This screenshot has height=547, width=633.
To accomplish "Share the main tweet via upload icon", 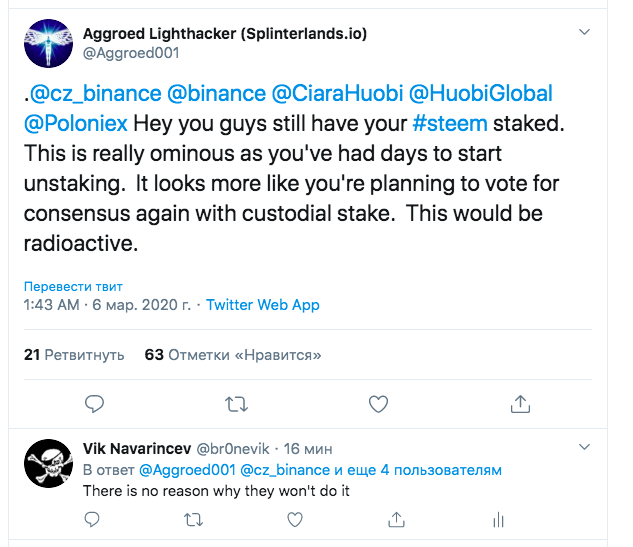I will (520, 404).
